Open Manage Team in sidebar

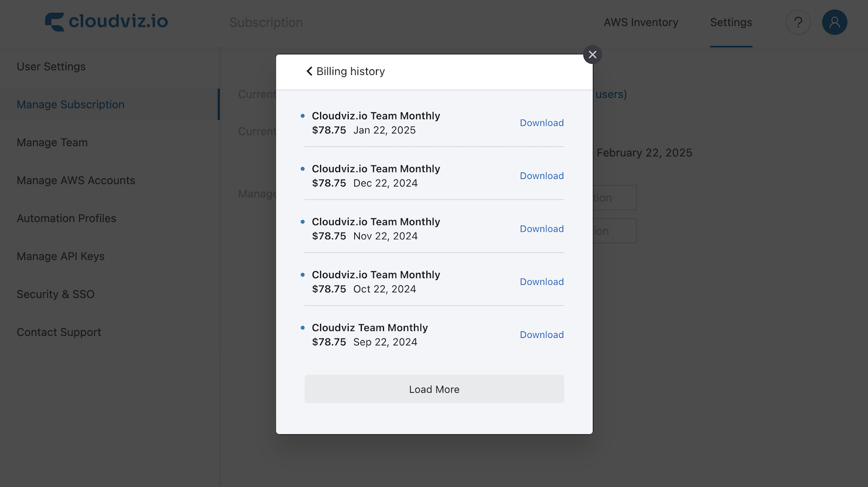(52, 143)
